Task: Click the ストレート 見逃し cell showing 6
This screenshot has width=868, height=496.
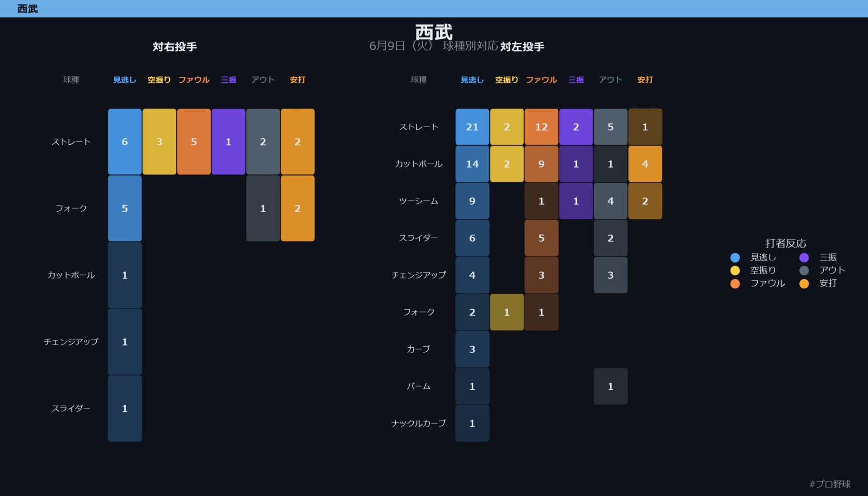Action: pyautogui.click(x=125, y=142)
